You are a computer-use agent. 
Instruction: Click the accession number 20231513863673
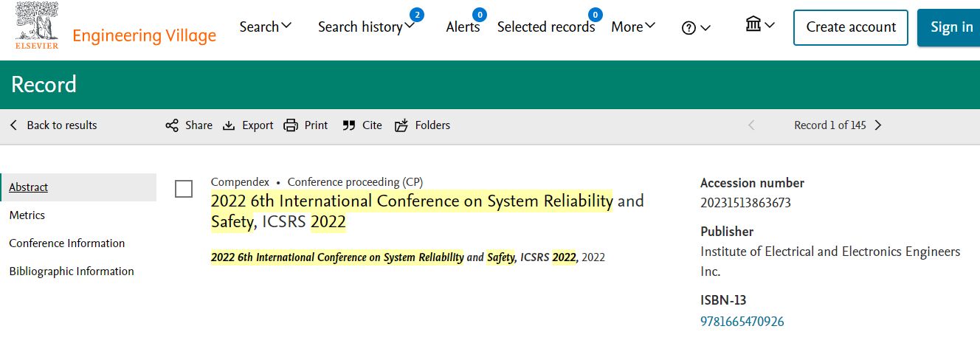coord(745,202)
